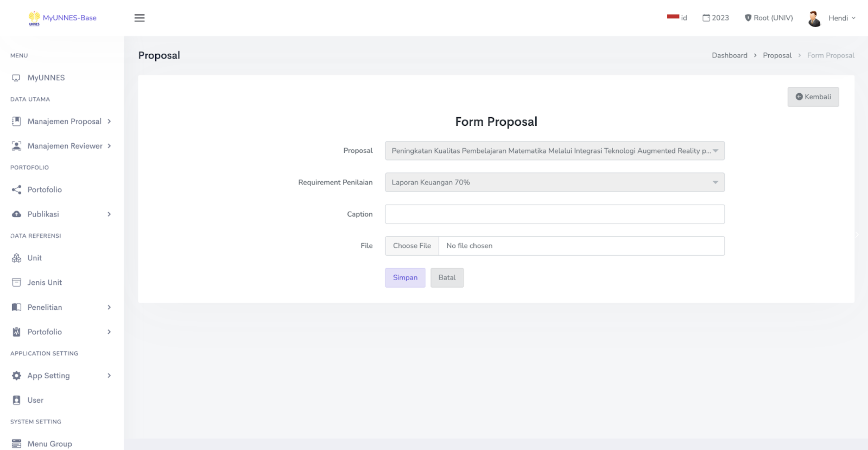
Task: Click the calendar year 2023 icon
Action: 706,18
